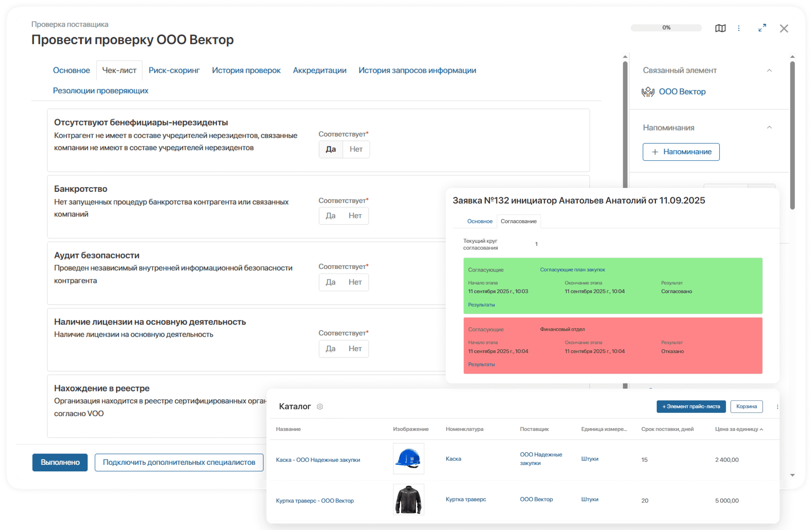Switch to the Риск-скоринг tab
The width and height of the screenshot is (812, 530).
pyautogui.click(x=174, y=70)
